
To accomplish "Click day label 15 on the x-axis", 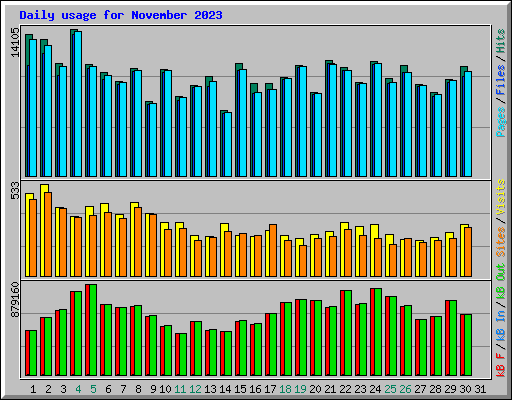I will [x=240, y=389].
